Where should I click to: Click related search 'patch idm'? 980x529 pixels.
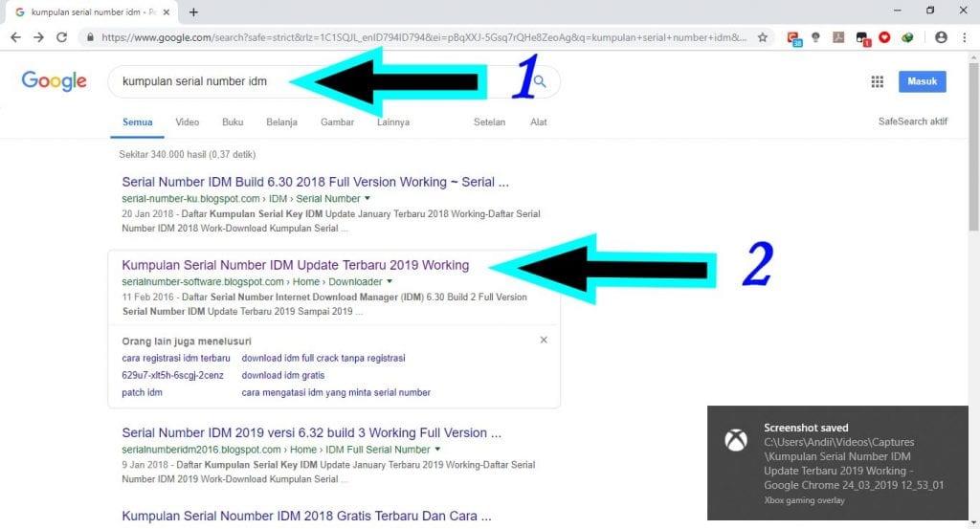[x=142, y=392]
